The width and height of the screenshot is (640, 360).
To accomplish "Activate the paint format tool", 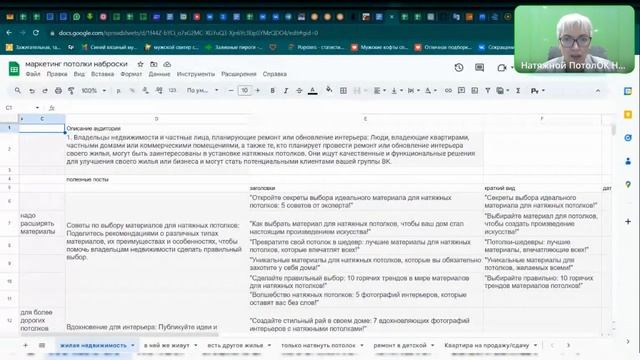I will [x=71, y=91].
